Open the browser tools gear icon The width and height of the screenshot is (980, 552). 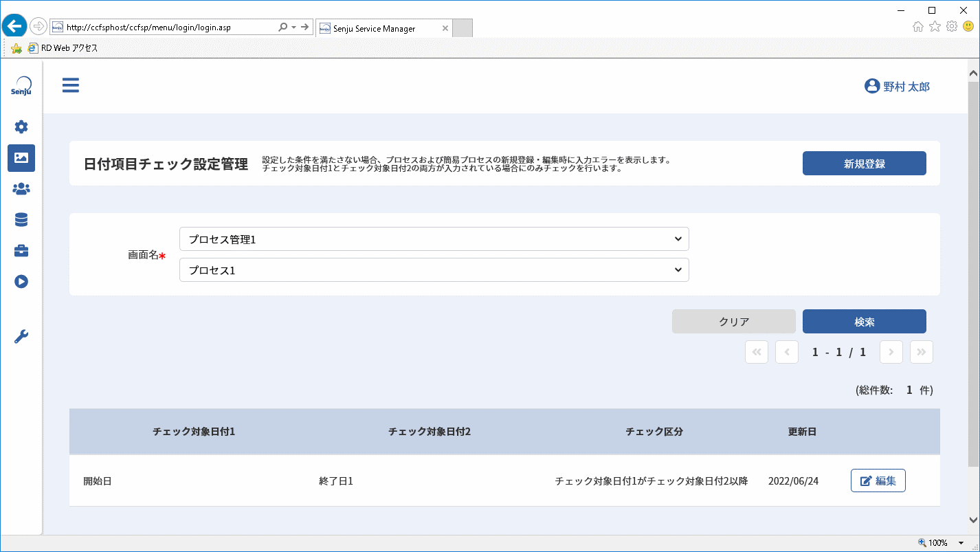(952, 27)
